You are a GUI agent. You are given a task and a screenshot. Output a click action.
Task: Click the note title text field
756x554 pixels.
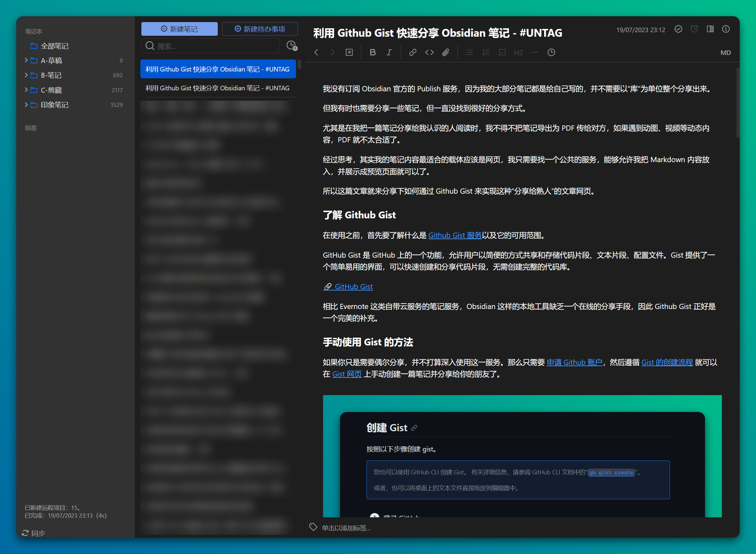[x=438, y=33]
